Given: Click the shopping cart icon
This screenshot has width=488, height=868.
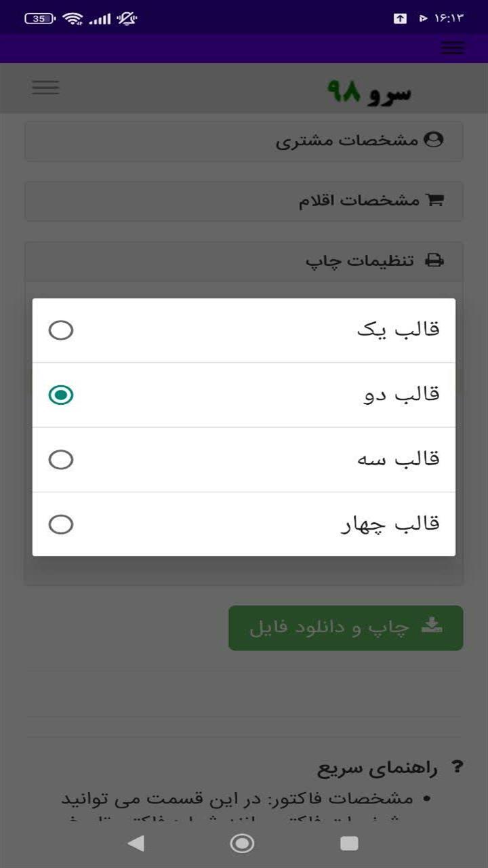Looking at the screenshot, I should [x=434, y=201].
